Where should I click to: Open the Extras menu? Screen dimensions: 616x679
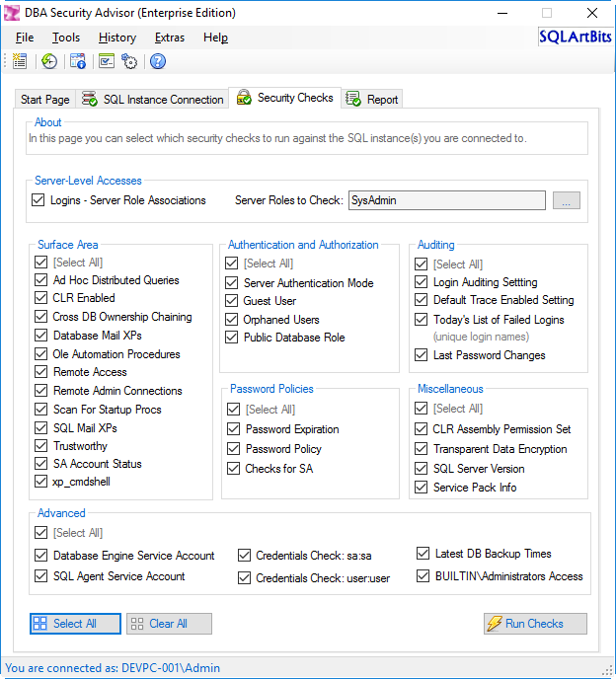click(169, 38)
